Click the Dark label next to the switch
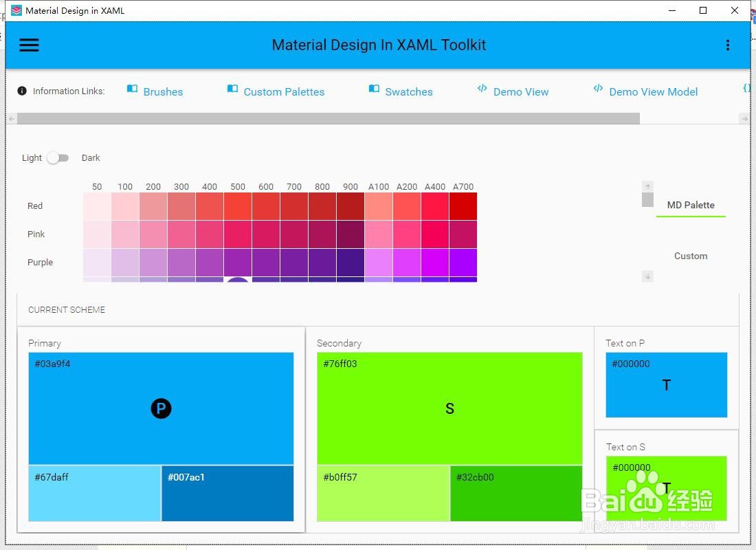 coord(91,157)
